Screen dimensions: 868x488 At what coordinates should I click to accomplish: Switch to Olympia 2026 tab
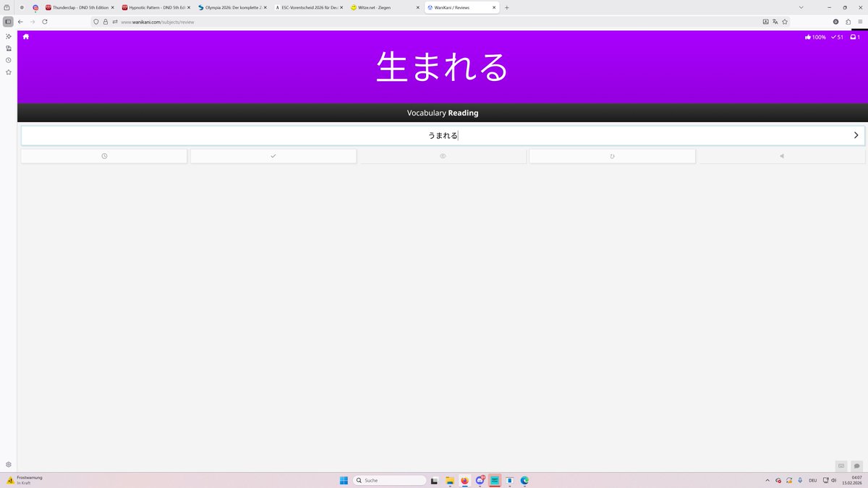[231, 7]
